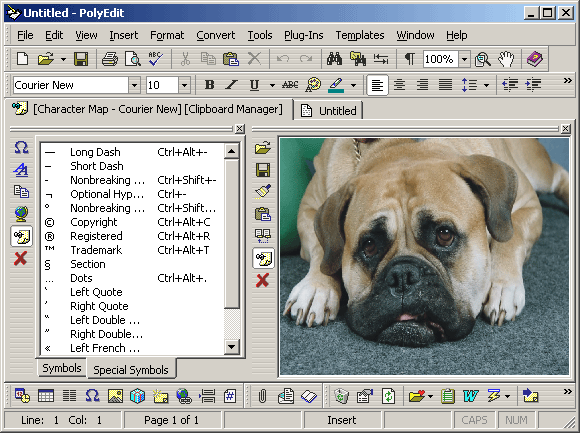Image resolution: width=580 pixels, height=433 pixels.
Task: Click the highlight color marker button
Action: tap(336, 85)
